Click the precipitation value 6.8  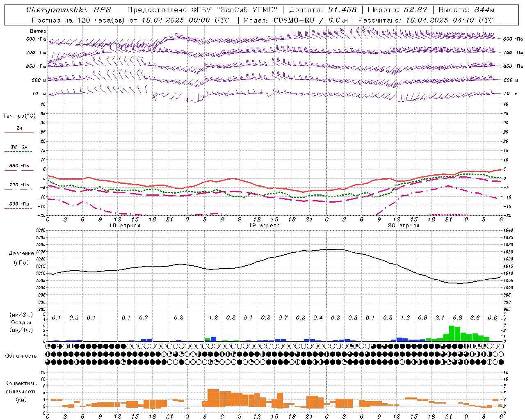(x=457, y=317)
